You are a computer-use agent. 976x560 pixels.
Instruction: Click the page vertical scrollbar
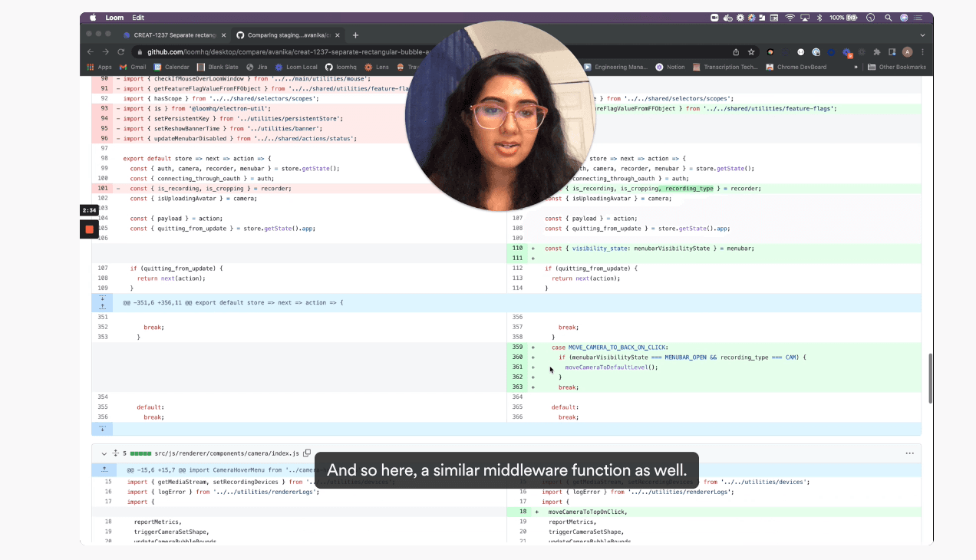coord(930,380)
